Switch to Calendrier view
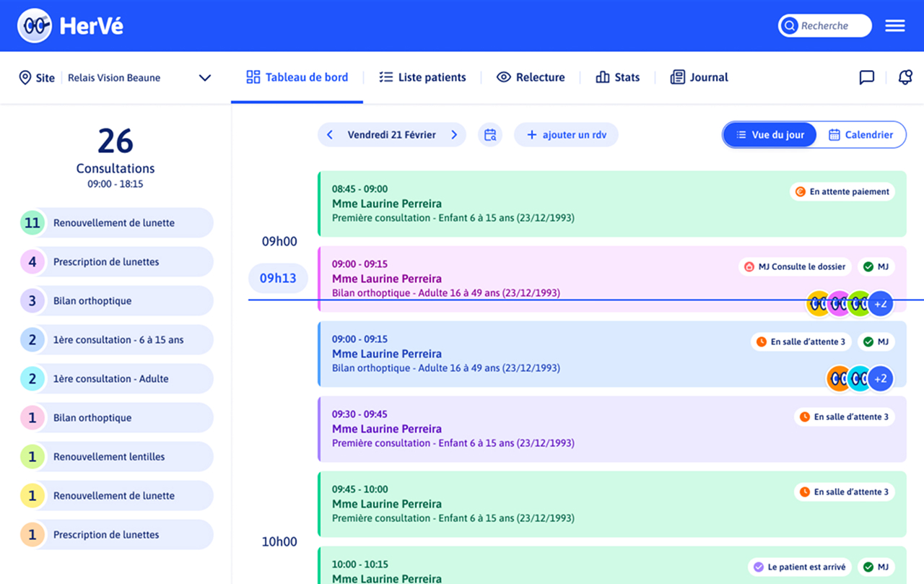Screen dimensions: 924x584 pyautogui.click(x=860, y=135)
